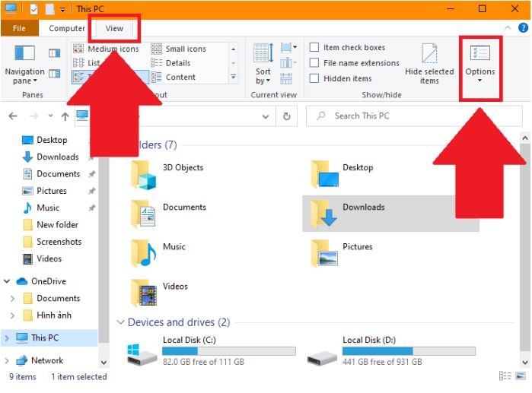Click Size all columns to fit icon
The width and height of the screenshot is (532, 393).
click(x=286, y=78)
